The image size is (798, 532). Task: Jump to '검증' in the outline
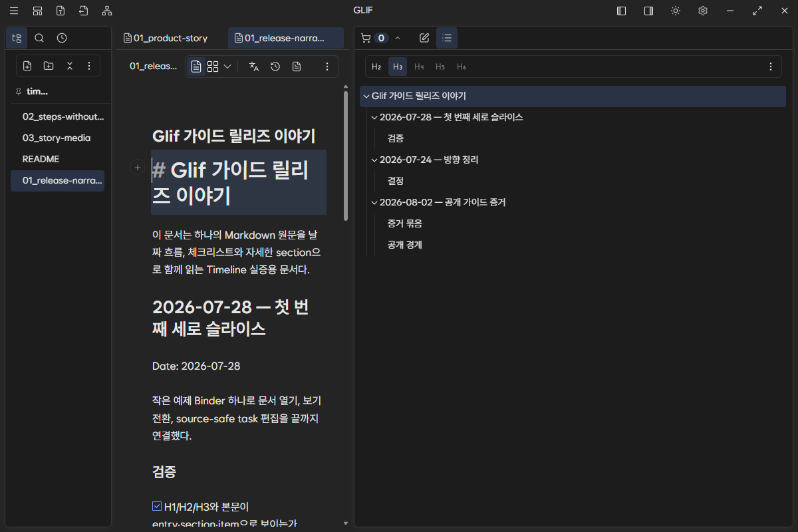[396, 138]
